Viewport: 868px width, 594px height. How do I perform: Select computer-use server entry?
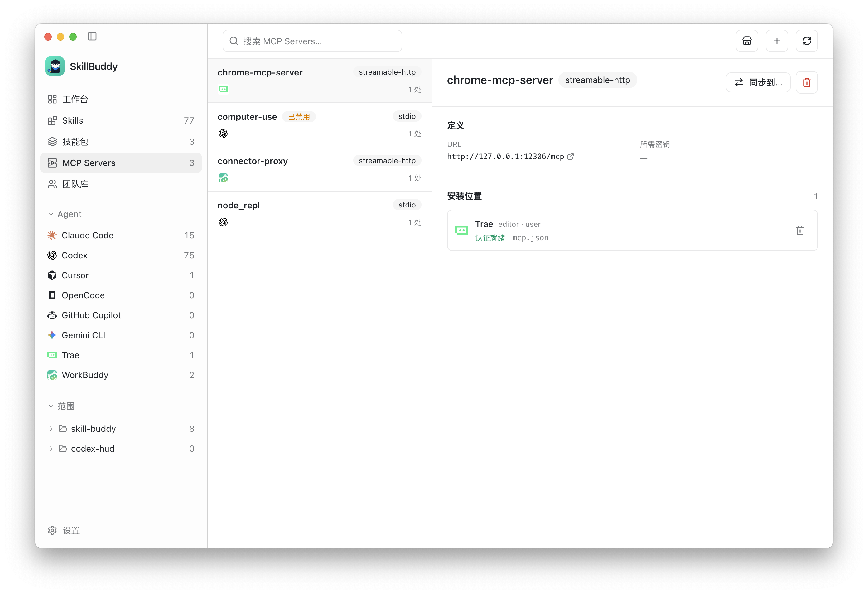(320, 125)
